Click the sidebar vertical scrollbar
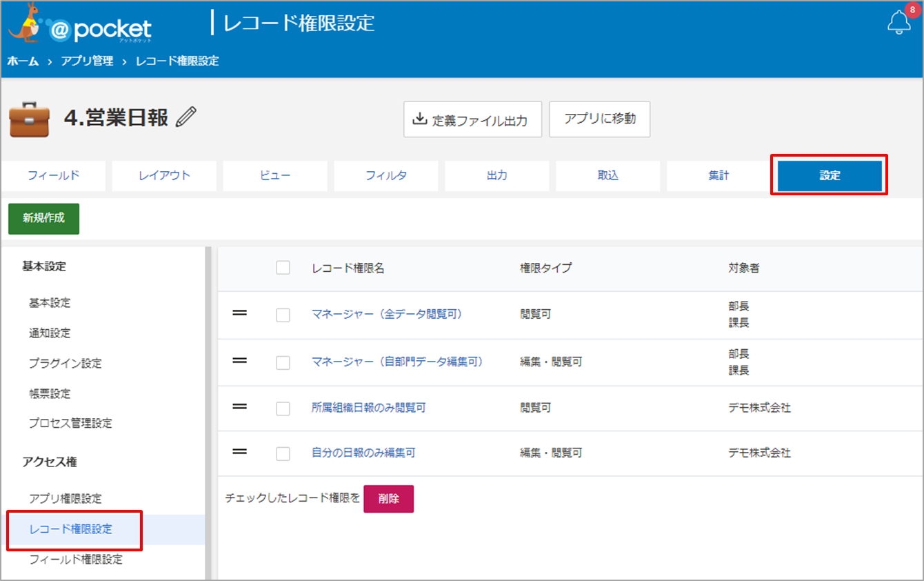The image size is (924, 581). pyautogui.click(x=208, y=413)
